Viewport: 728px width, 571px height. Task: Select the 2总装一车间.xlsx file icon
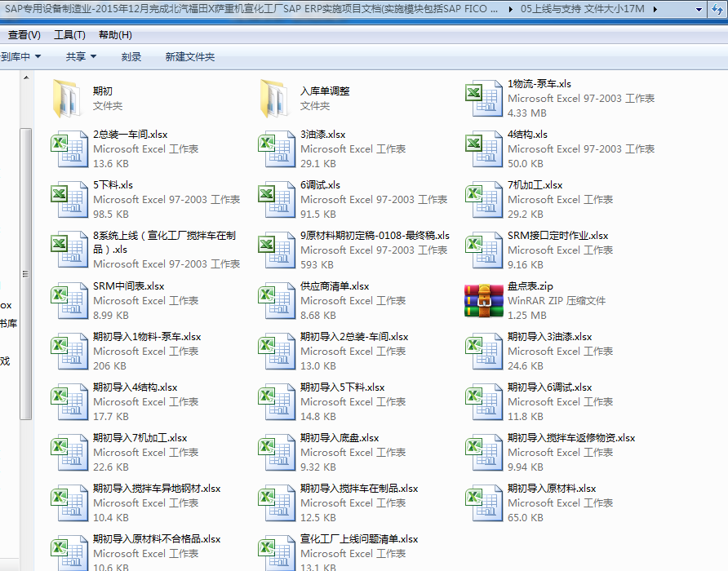69,149
